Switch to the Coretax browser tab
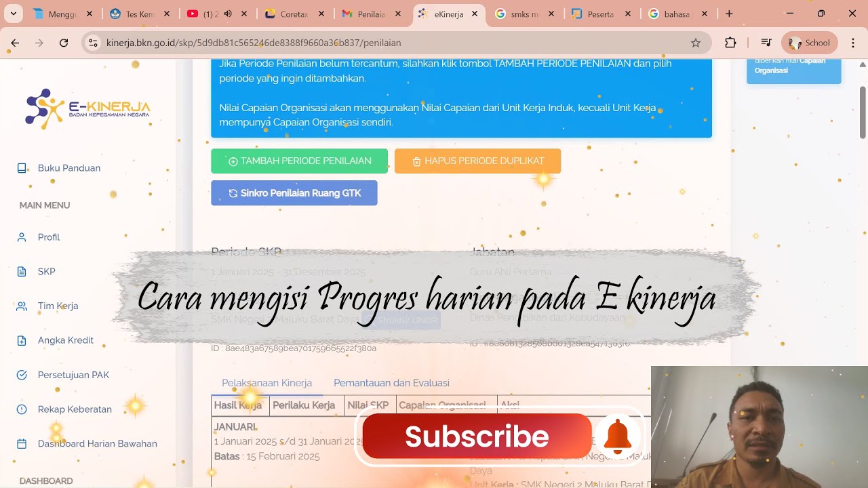 coord(294,14)
